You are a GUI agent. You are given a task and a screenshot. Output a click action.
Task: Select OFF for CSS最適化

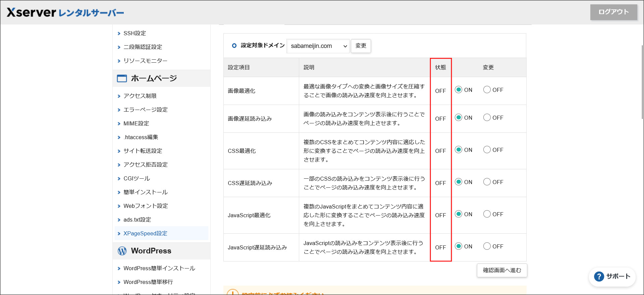click(x=487, y=150)
